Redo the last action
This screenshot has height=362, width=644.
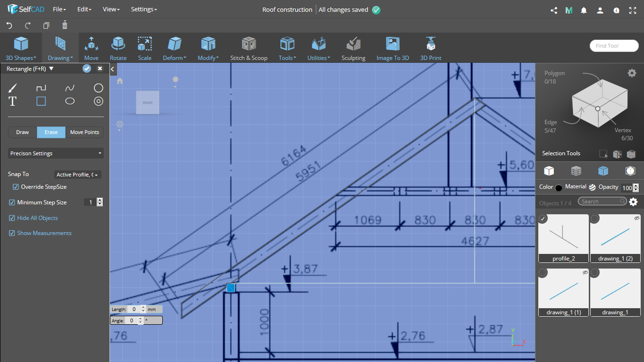[x=27, y=25]
